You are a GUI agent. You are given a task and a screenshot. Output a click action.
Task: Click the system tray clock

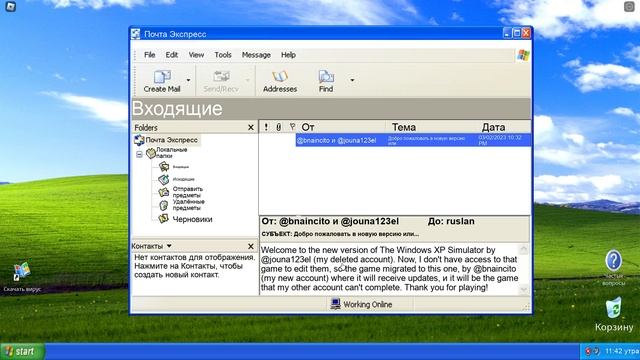pos(622,351)
